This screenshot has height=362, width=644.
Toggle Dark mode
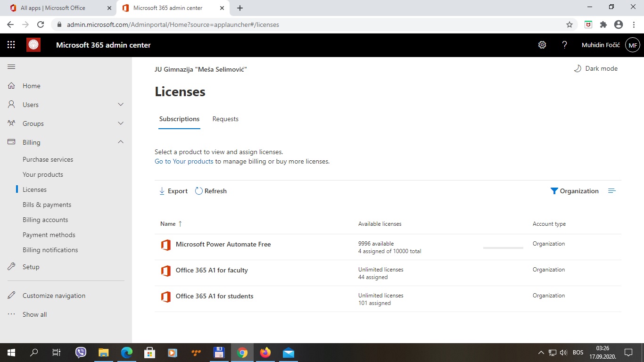click(595, 68)
